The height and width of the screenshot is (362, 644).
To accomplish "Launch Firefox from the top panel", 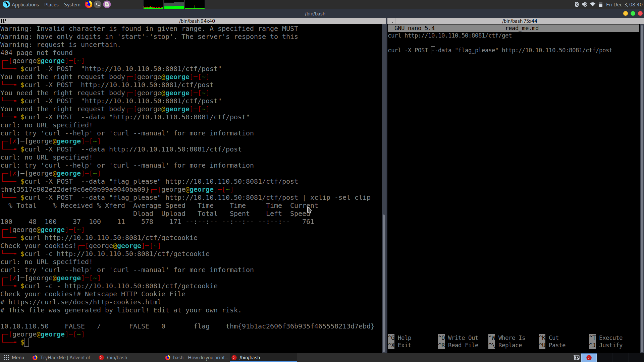I will tap(89, 4).
